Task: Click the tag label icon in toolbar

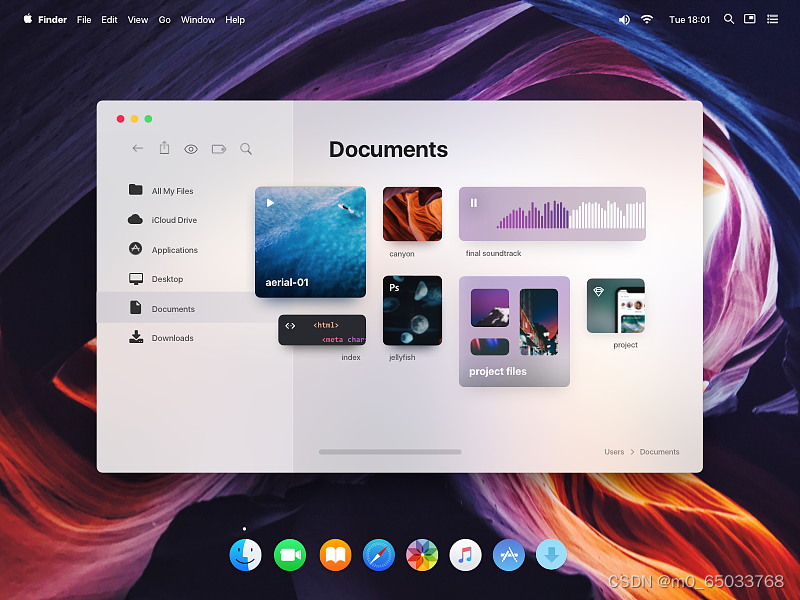Action: coord(219,149)
